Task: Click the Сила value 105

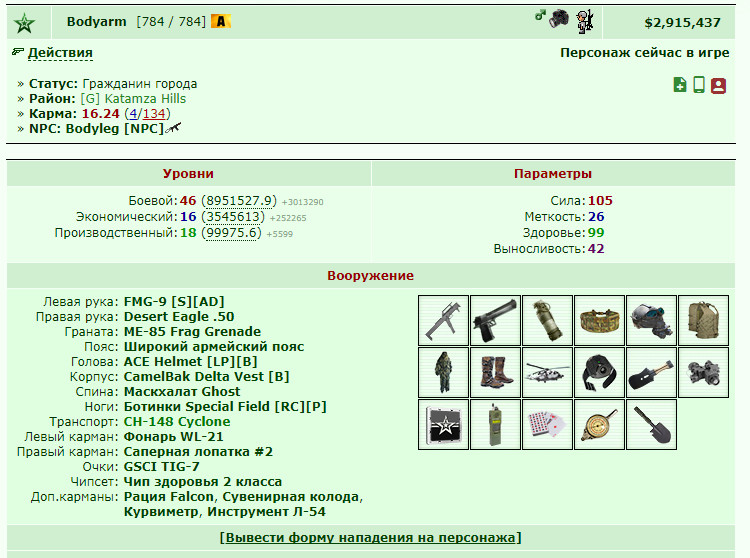Action: [x=600, y=201]
